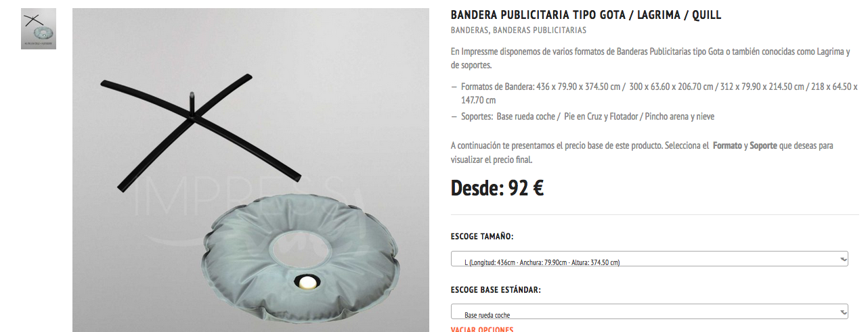This screenshot has height=332, width=868.
Task: Click the ESCOGE BASE ESTÁNDAR label
Action: pos(496,290)
